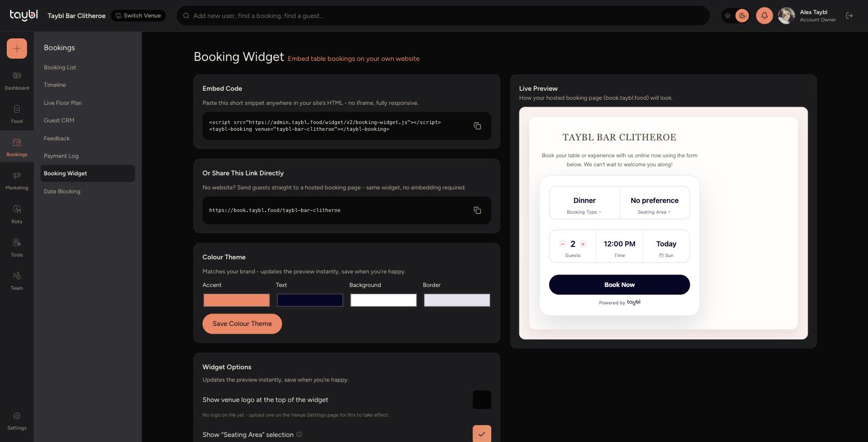This screenshot has width=868, height=442.
Task: Click Taybl Bar Clitheroe venue name
Action: tap(77, 16)
